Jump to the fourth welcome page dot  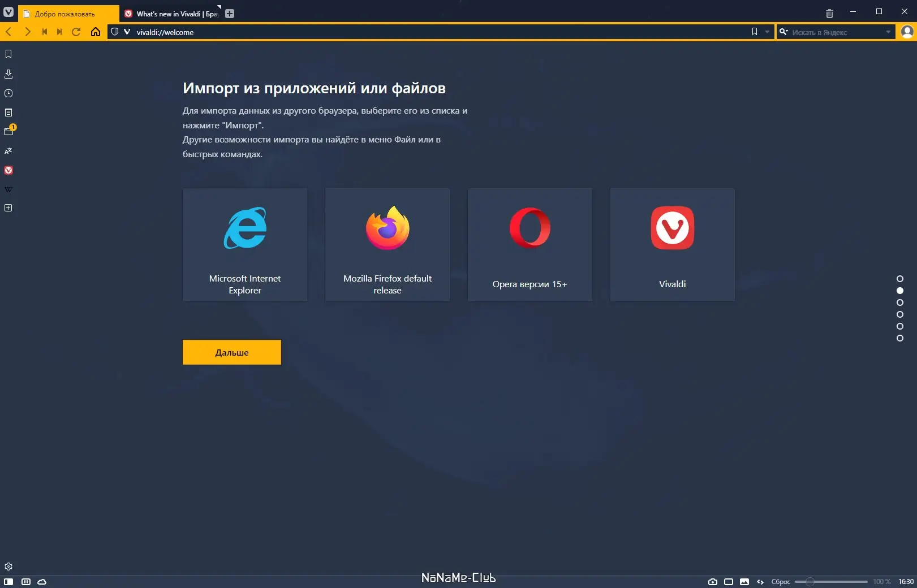point(900,314)
